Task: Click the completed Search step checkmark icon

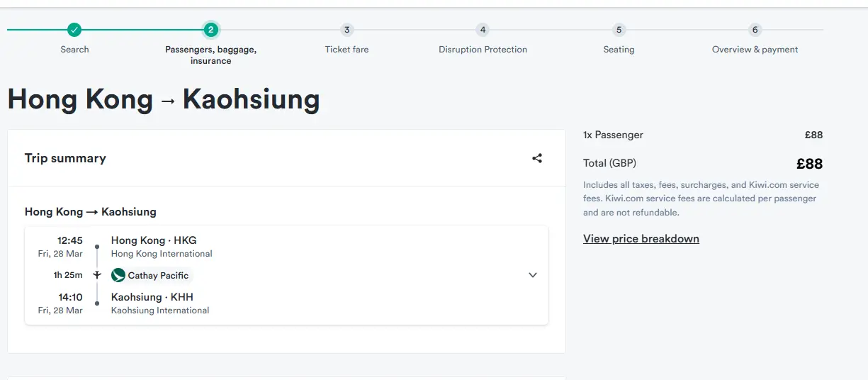Action: (x=74, y=30)
